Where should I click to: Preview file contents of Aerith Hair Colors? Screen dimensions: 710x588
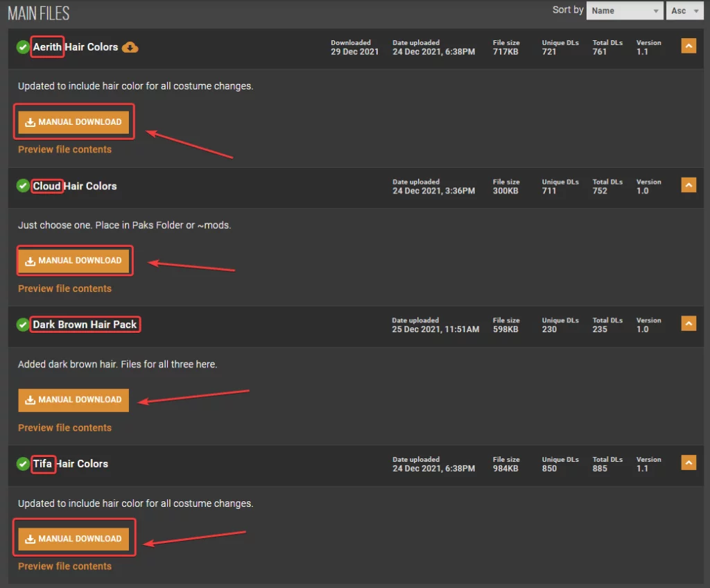click(x=64, y=150)
